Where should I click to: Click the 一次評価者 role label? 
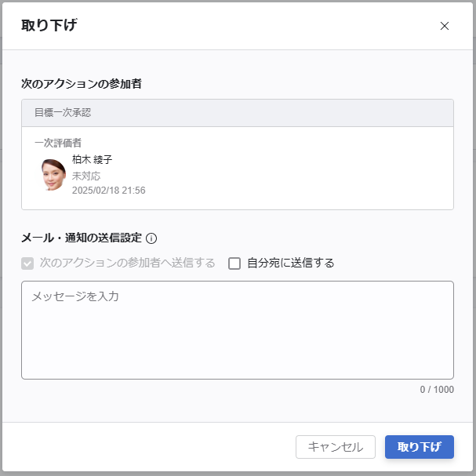pyautogui.click(x=57, y=143)
